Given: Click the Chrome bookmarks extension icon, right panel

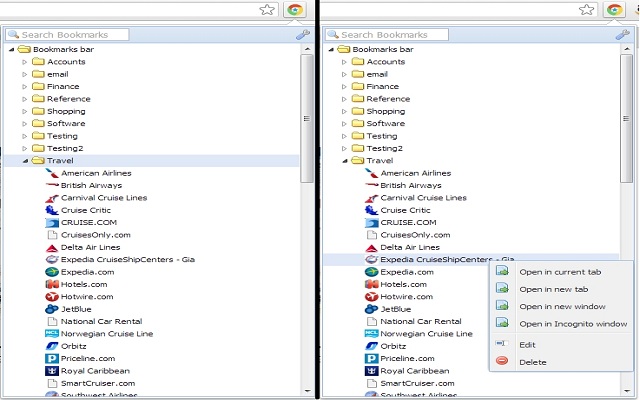Looking at the screenshot, I should pos(614,9).
